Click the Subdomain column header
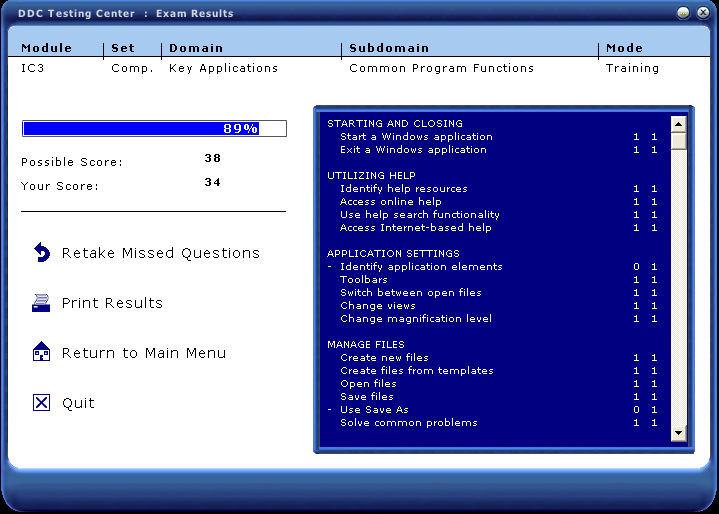Viewport: 719px width, 514px height. (389, 48)
